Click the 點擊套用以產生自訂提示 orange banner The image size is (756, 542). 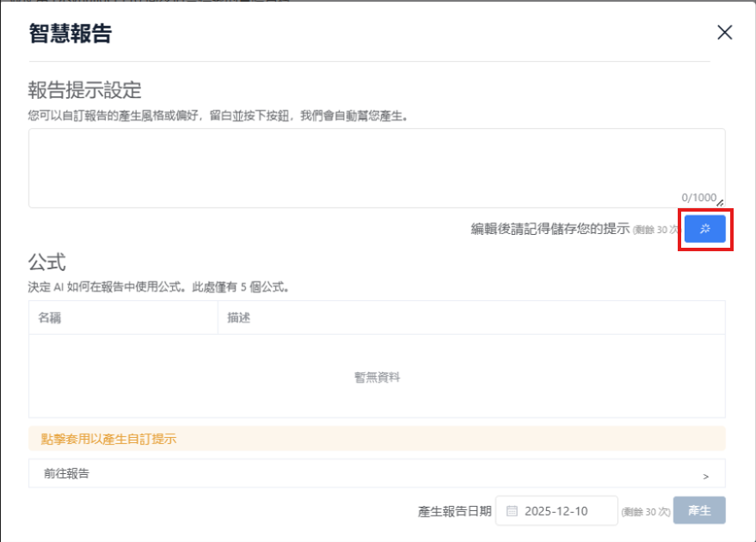376,439
